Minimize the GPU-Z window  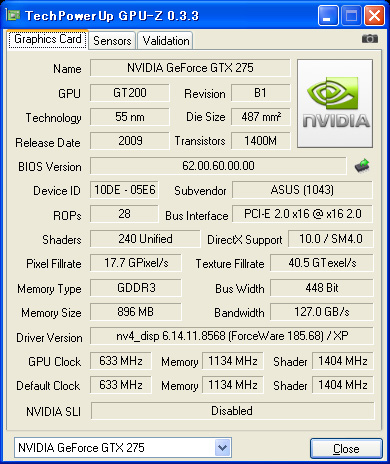328,16
